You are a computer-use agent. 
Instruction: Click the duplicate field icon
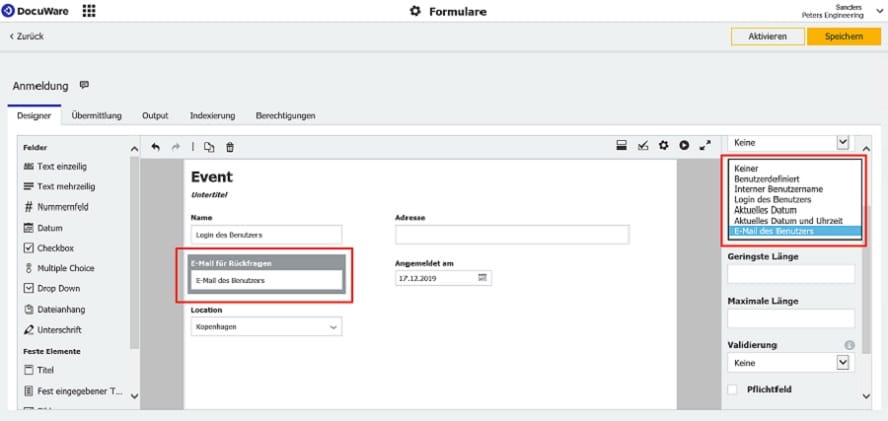[209, 147]
